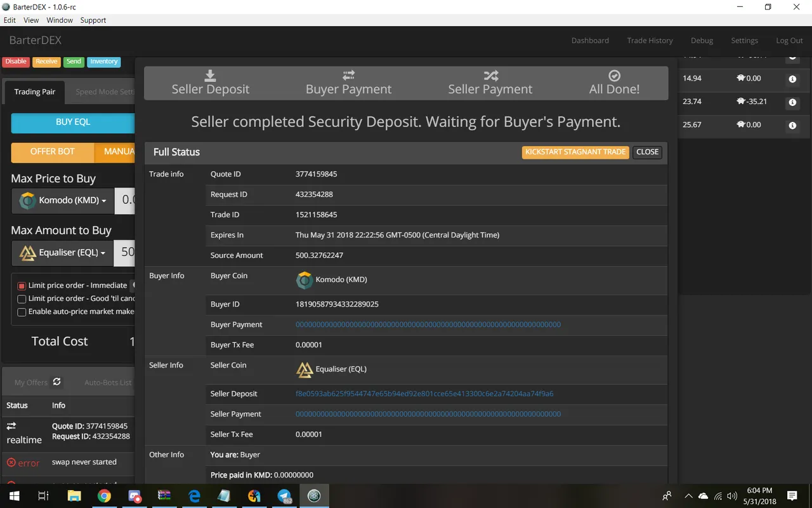Click the Seller Payment shuffle icon
Screen dimensions: 812x508
click(490, 76)
